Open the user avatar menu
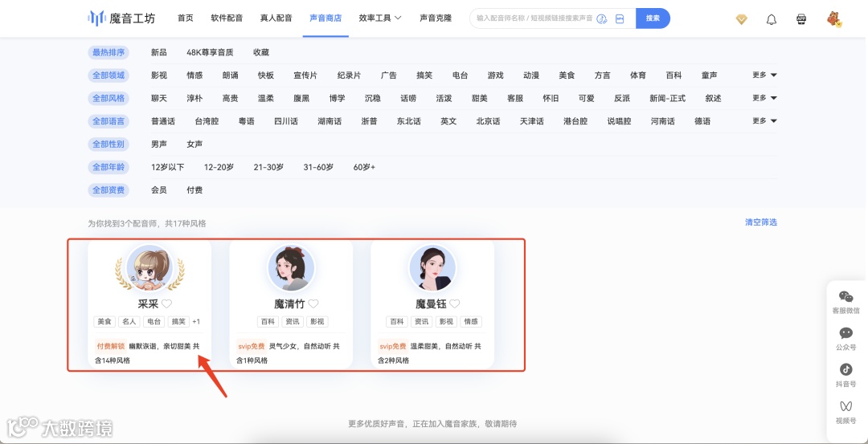 (833, 19)
